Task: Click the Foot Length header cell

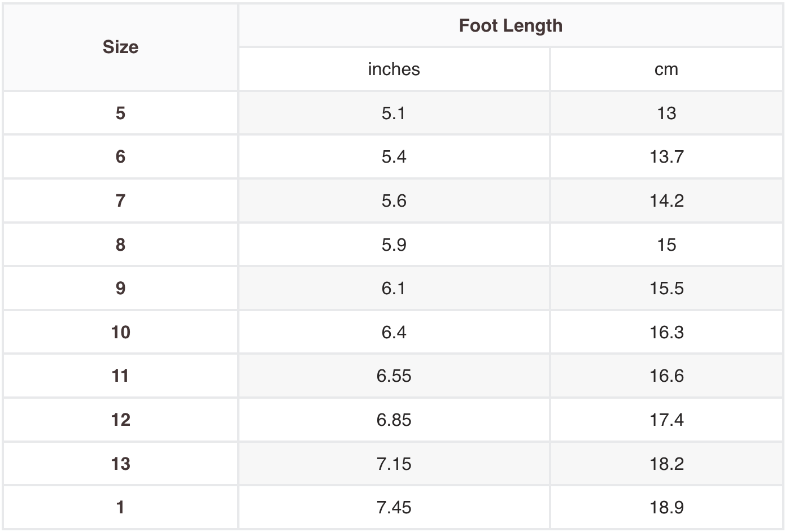Action: coord(511,25)
